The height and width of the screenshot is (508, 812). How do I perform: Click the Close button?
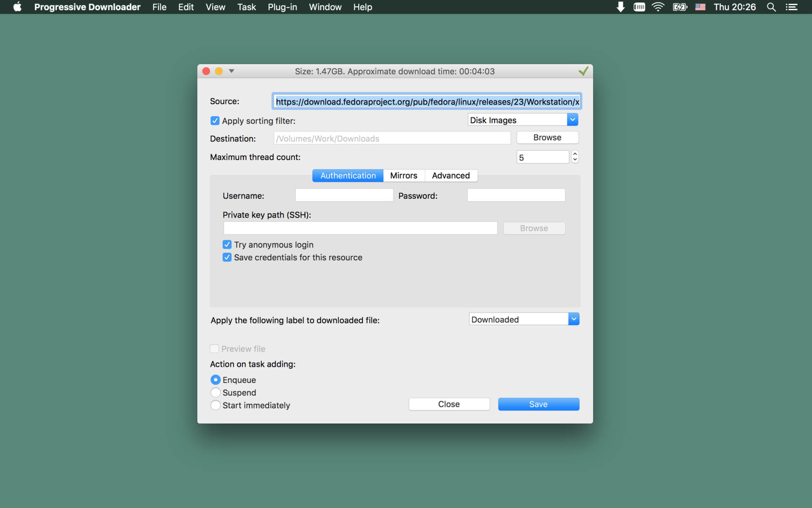(449, 404)
